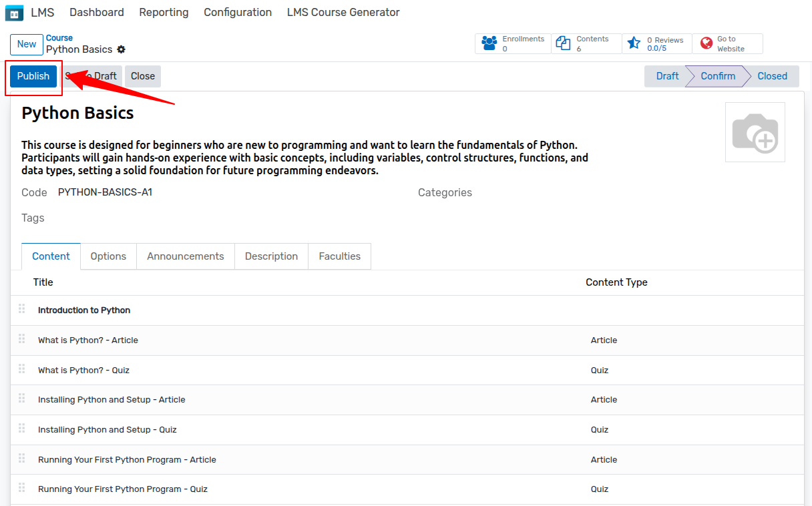Viewport: 812px width, 506px height.
Task: Switch to the Options tab
Action: 108,256
